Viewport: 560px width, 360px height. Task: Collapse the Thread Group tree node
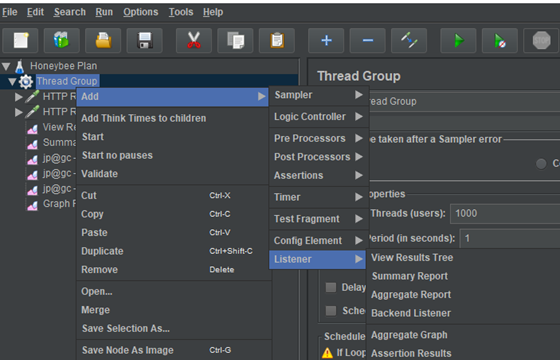12,82
